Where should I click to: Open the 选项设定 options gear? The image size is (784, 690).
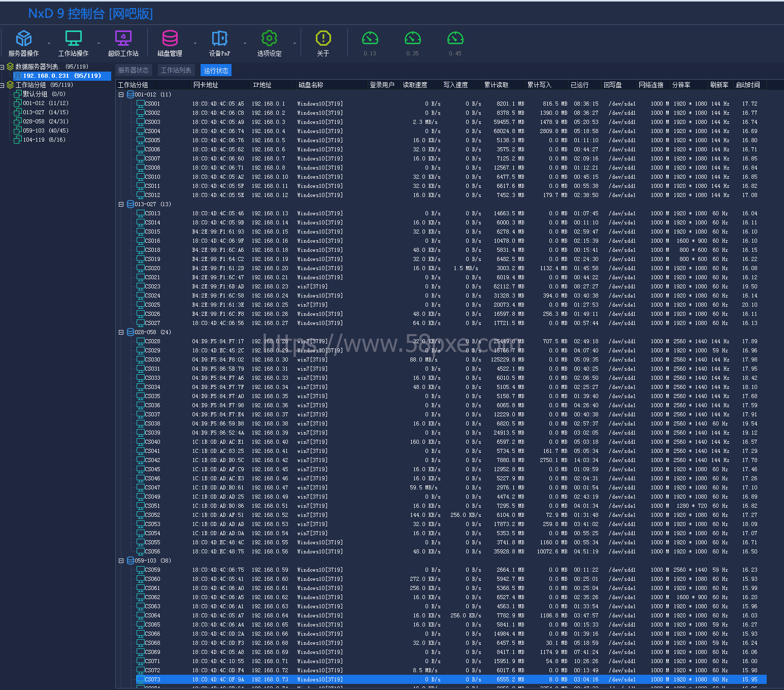tap(269, 43)
